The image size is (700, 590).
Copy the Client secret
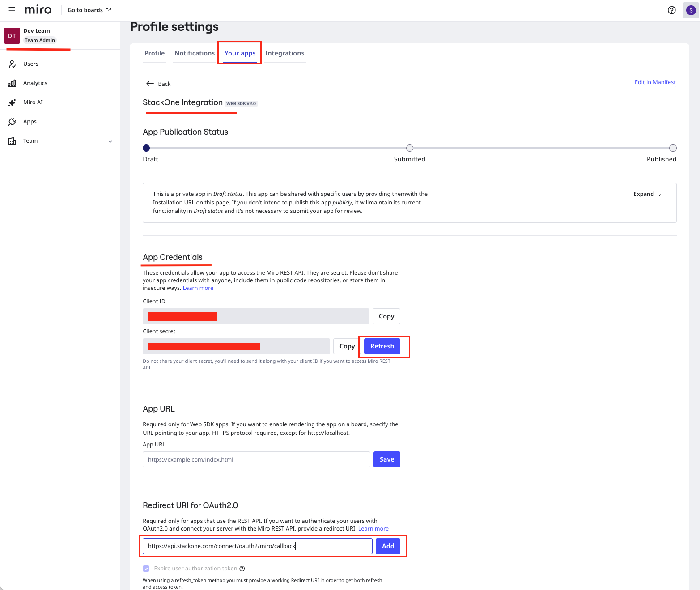(347, 346)
